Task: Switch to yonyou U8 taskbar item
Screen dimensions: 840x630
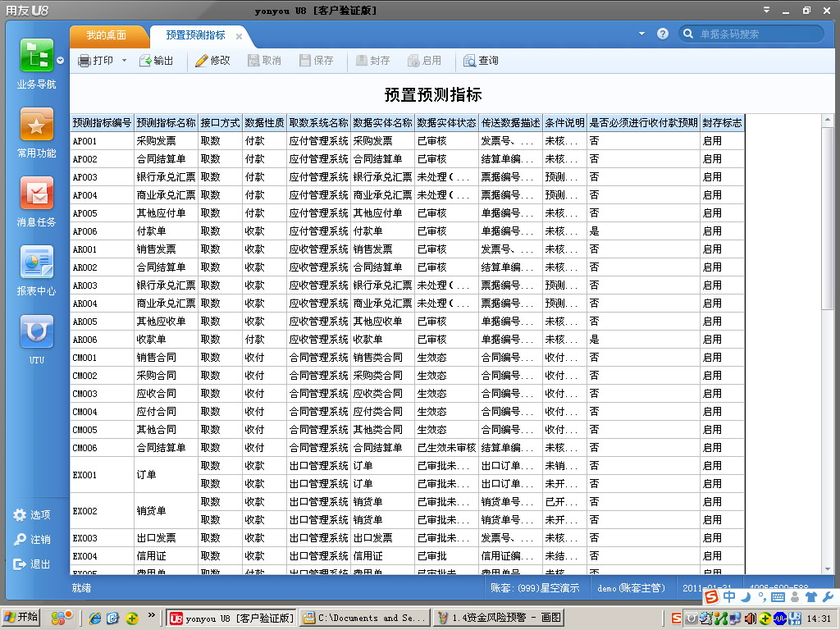Action: point(231,619)
